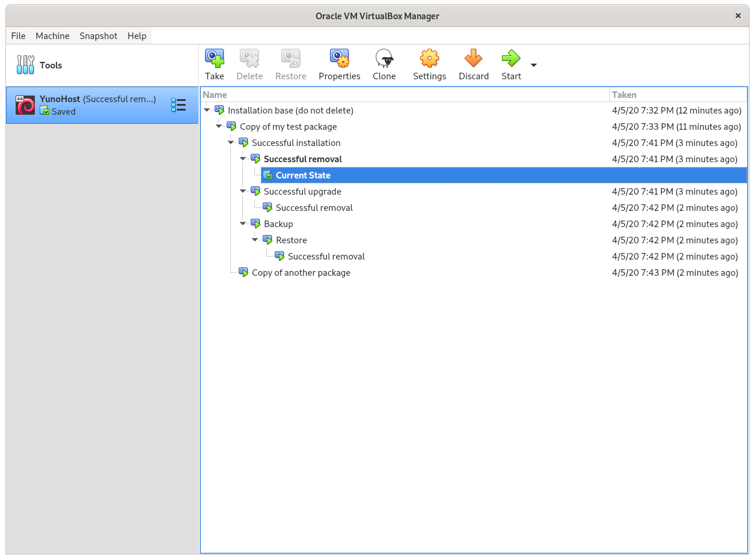Open the Machine menu

[52, 36]
